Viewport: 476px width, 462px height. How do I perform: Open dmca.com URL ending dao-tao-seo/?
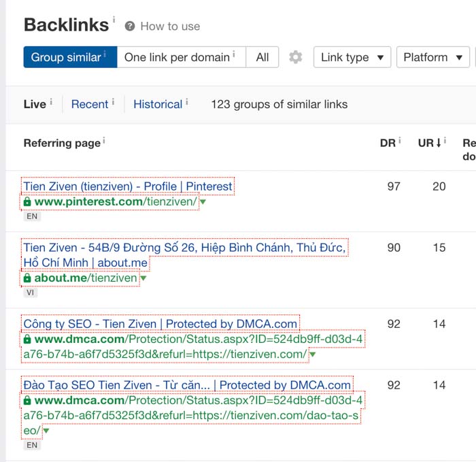(x=193, y=416)
